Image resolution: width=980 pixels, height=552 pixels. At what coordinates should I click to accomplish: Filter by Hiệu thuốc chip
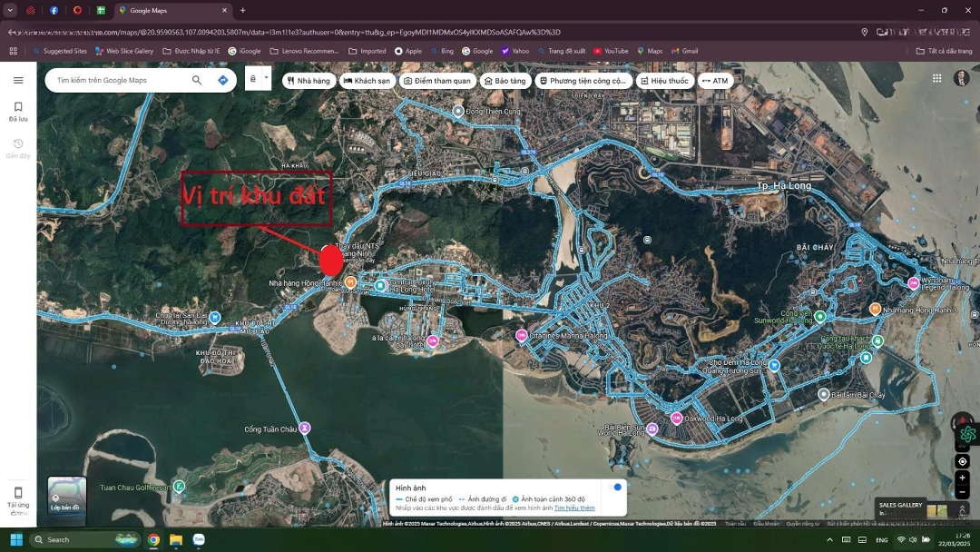pos(664,81)
